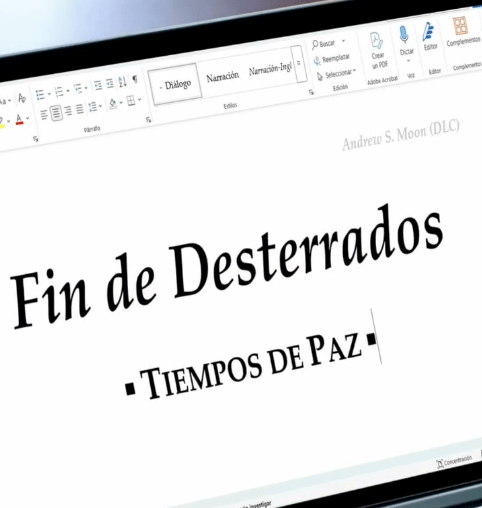Viewport: 482px width, 508px height.
Task: Click the Buscar search button
Action: pos(323,44)
